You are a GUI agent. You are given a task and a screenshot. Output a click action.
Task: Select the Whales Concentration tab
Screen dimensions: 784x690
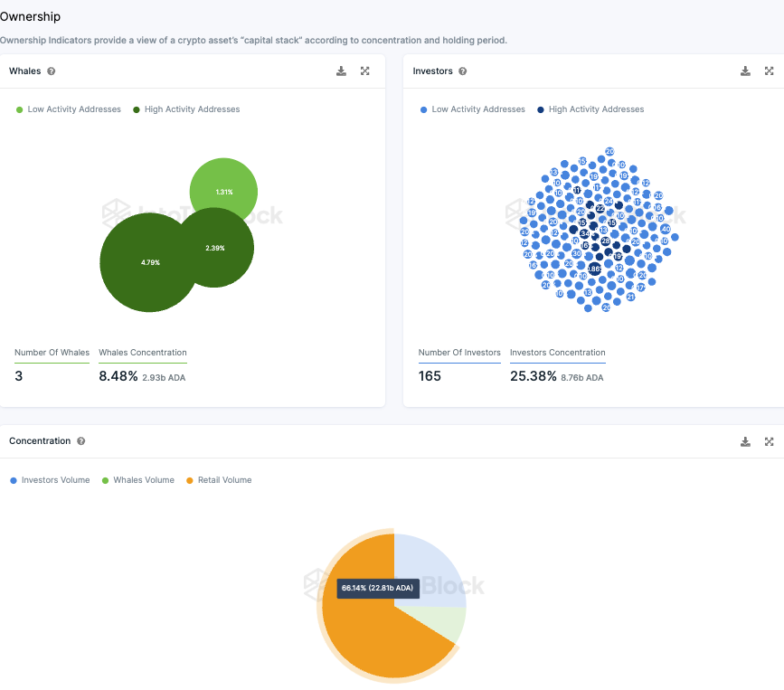click(x=143, y=353)
